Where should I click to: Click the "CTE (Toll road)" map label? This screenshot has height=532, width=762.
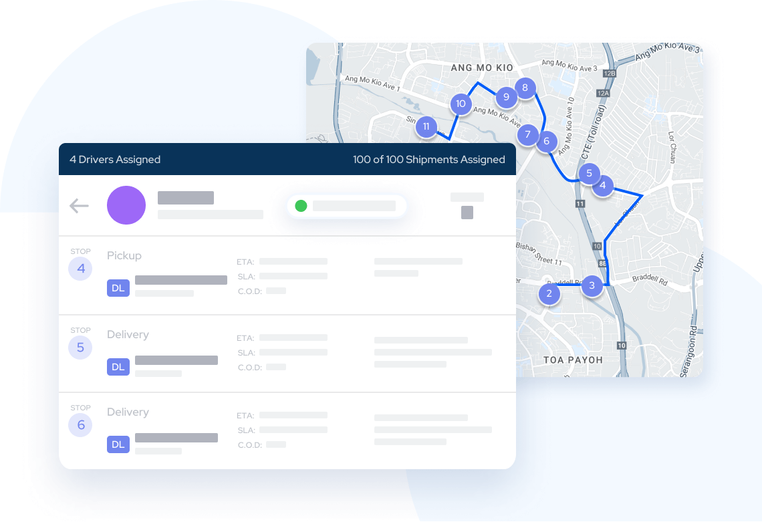coord(594,132)
